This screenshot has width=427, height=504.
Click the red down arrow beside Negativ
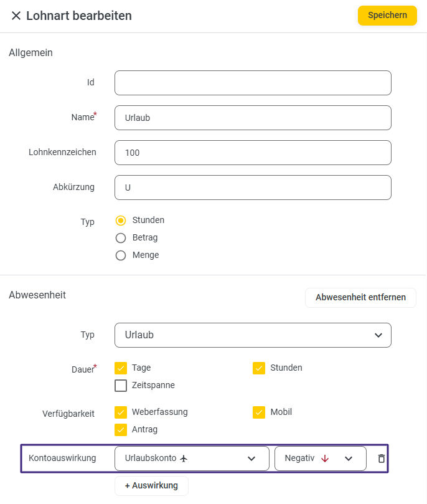click(324, 459)
